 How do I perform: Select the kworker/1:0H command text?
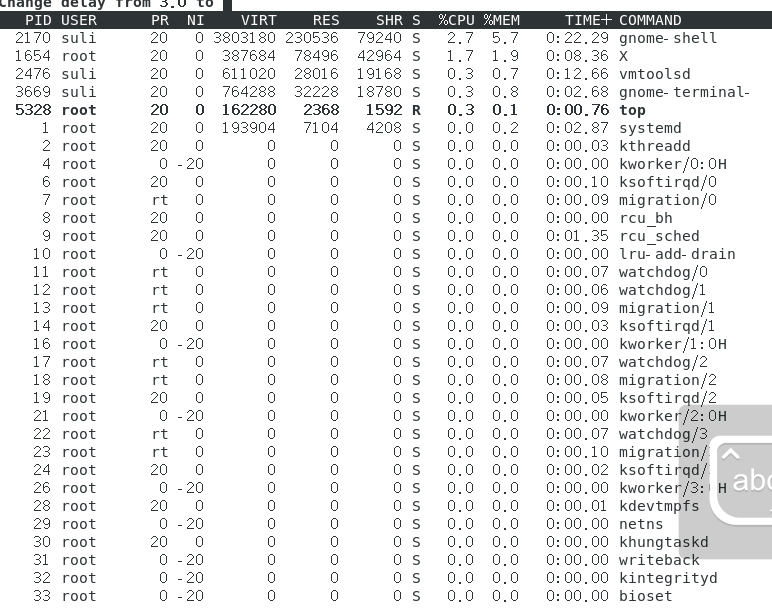(673, 344)
